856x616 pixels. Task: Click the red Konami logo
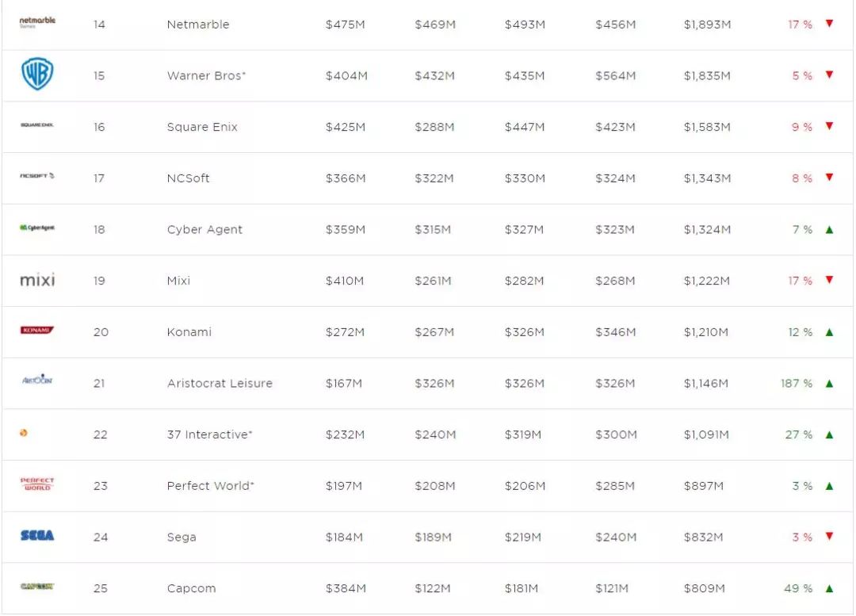click(37, 330)
